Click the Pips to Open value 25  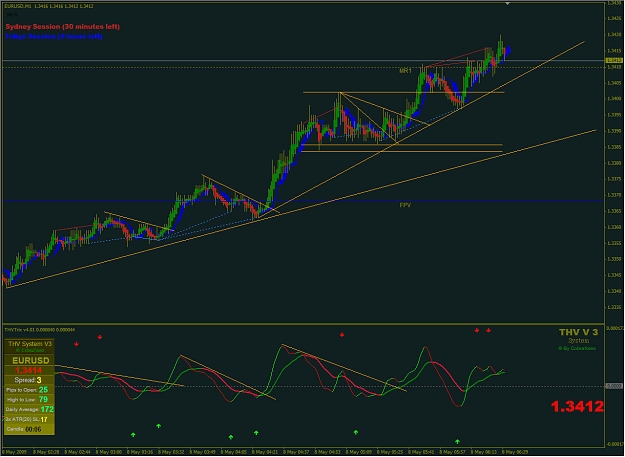43,390
